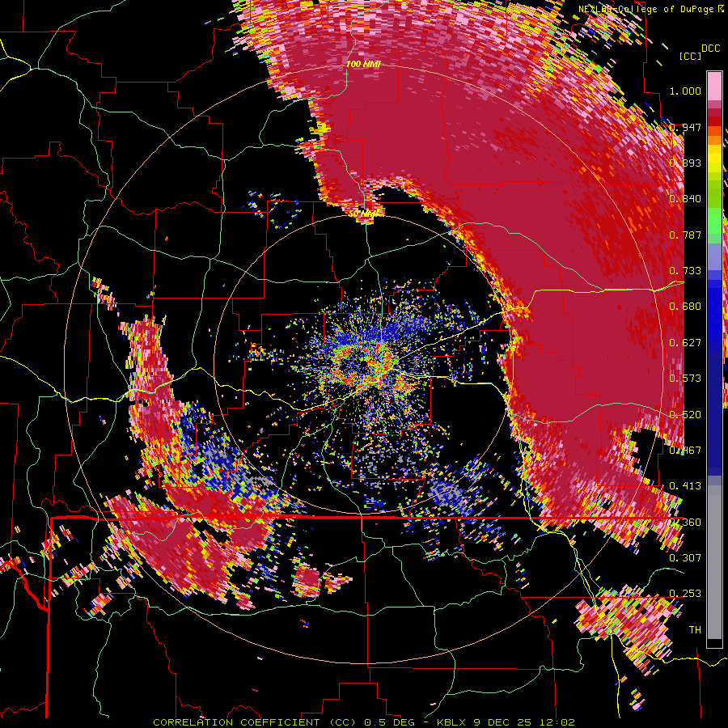Click the 0.627 legend value

[x=685, y=343]
